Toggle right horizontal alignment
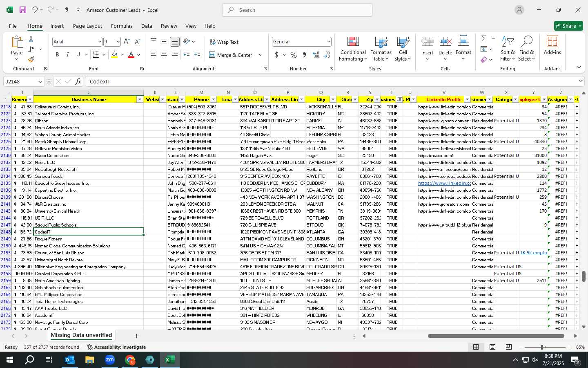The image size is (588, 368). tap(174, 55)
